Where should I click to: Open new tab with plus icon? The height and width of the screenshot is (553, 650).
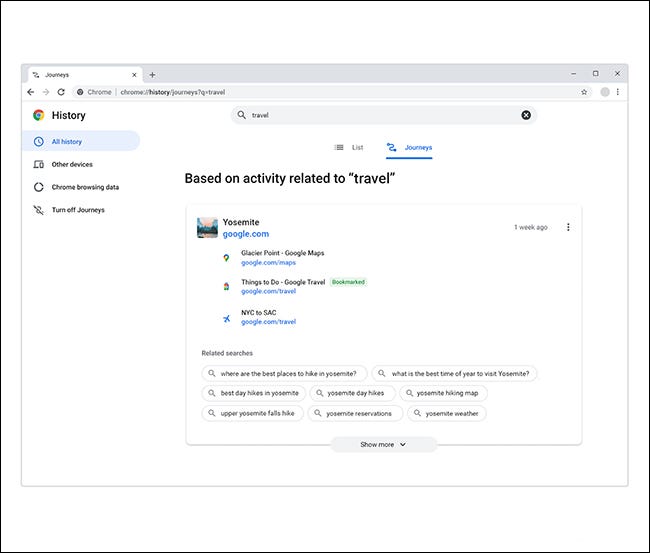152,75
